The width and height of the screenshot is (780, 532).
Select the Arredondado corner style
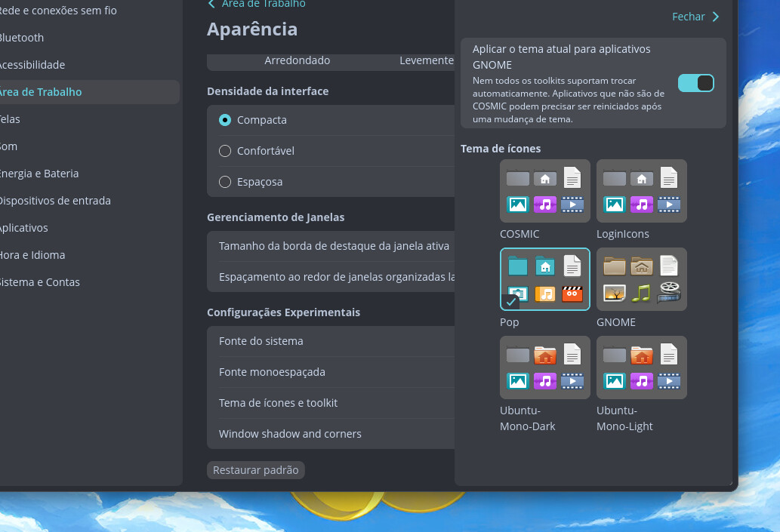coord(297,60)
